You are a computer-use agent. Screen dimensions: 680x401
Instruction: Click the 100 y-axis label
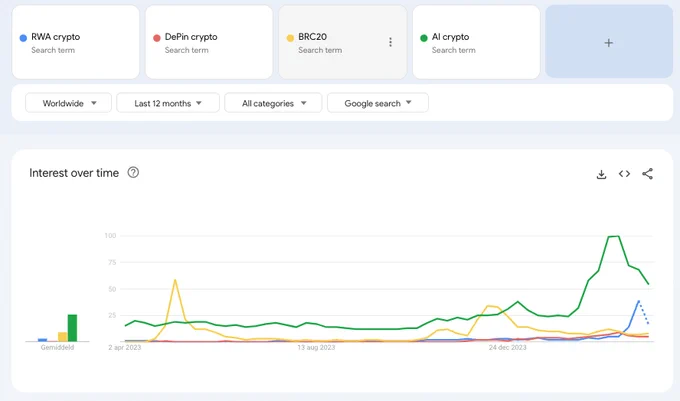pos(110,235)
